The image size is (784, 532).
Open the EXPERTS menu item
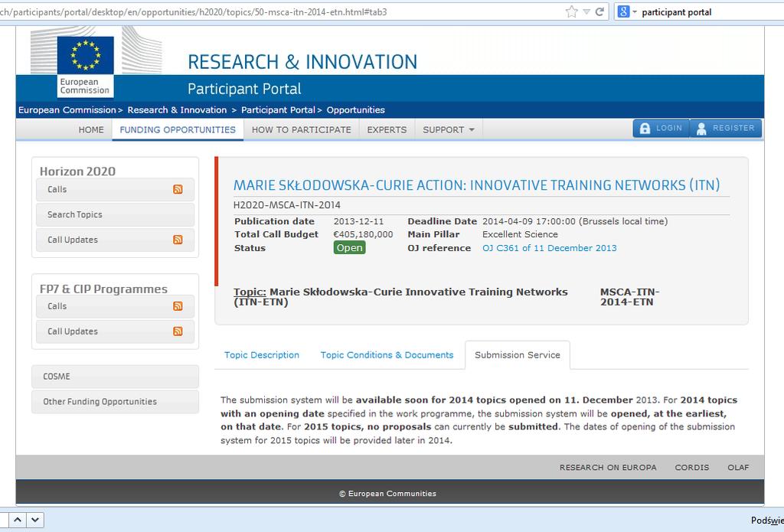(x=387, y=130)
